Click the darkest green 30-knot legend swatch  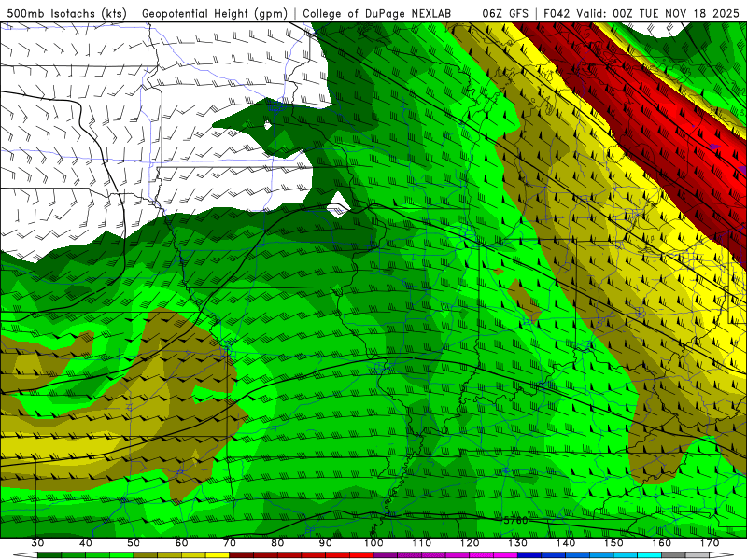pyautogui.click(x=49, y=555)
